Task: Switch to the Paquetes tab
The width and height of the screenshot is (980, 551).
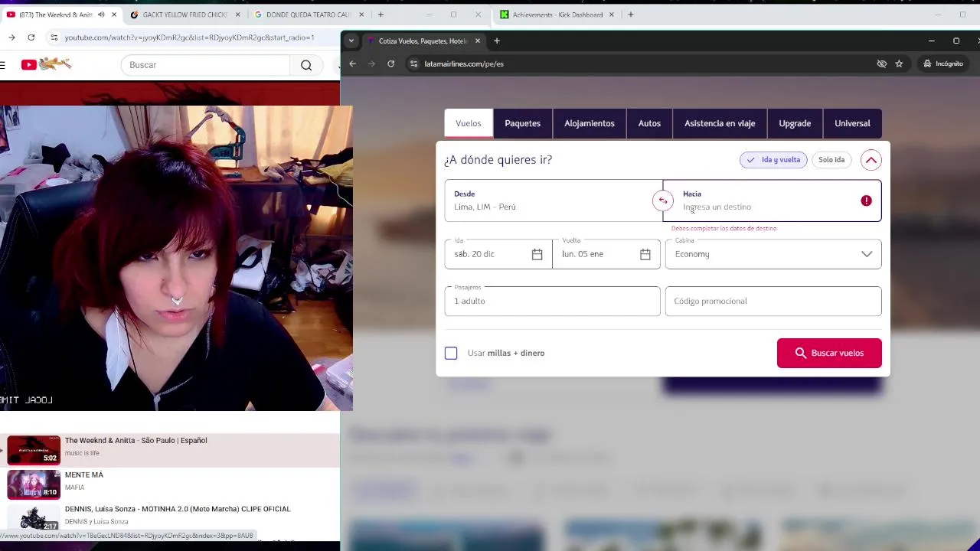Action: click(523, 123)
